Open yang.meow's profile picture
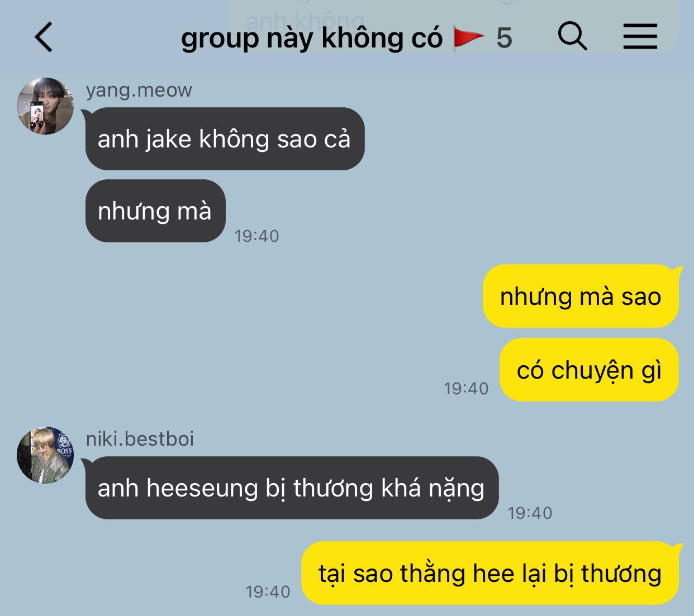The height and width of the screenshot is (616, 694). [x=45, y=106]
